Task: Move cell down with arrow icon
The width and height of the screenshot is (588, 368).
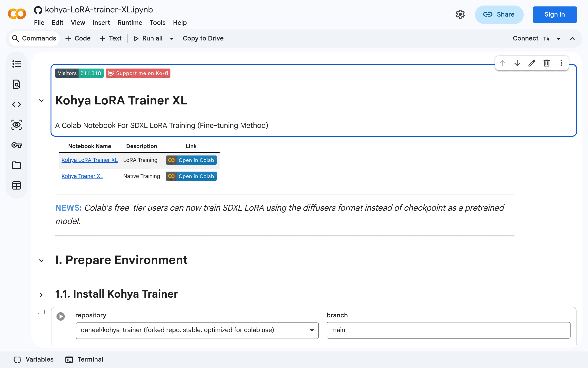Action: (x=517, y=63)
